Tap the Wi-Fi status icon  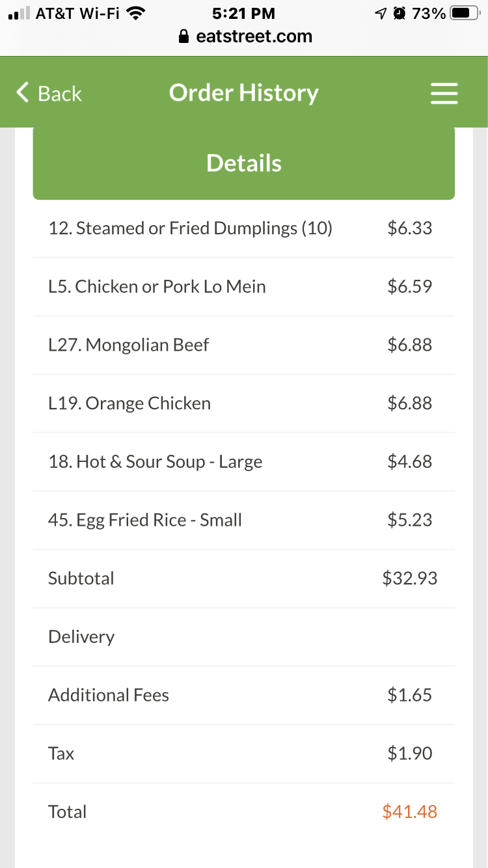point(135,13)
